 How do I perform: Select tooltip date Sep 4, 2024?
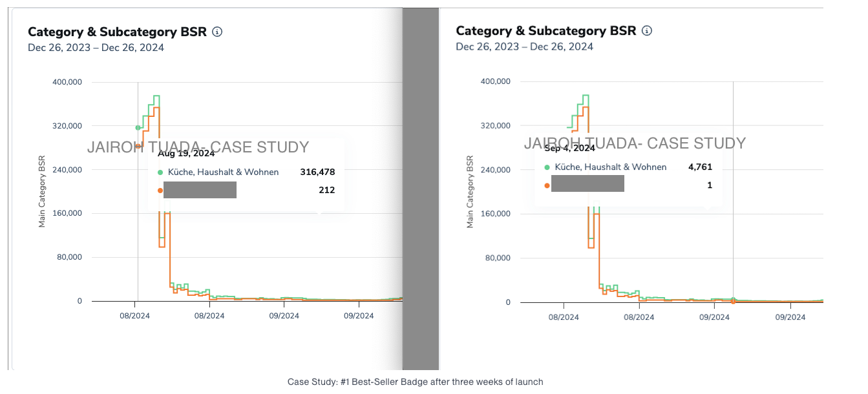coord(570,148)
